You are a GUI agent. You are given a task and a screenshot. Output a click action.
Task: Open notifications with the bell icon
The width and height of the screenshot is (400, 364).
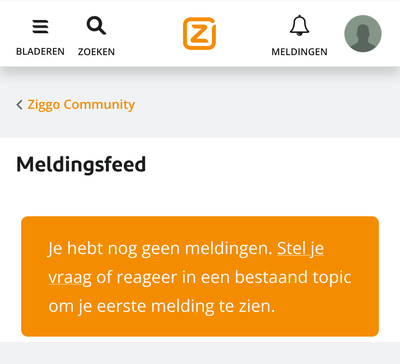coord(299,26)
